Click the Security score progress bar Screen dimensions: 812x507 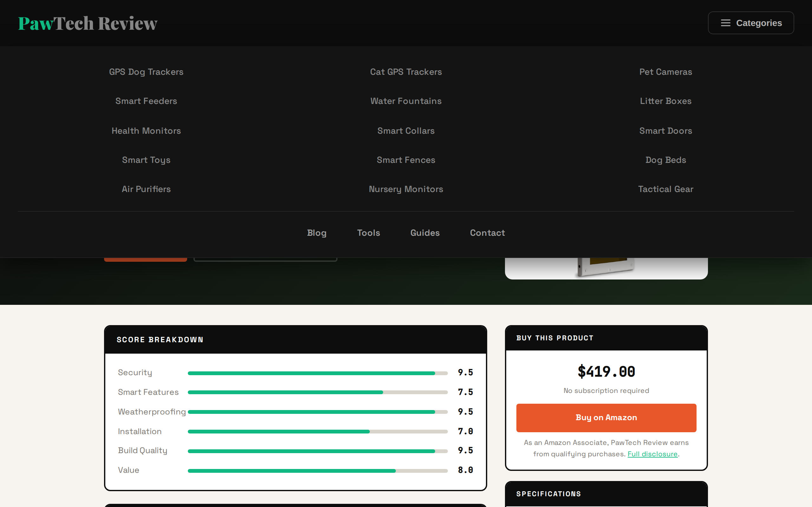(318, 373)
